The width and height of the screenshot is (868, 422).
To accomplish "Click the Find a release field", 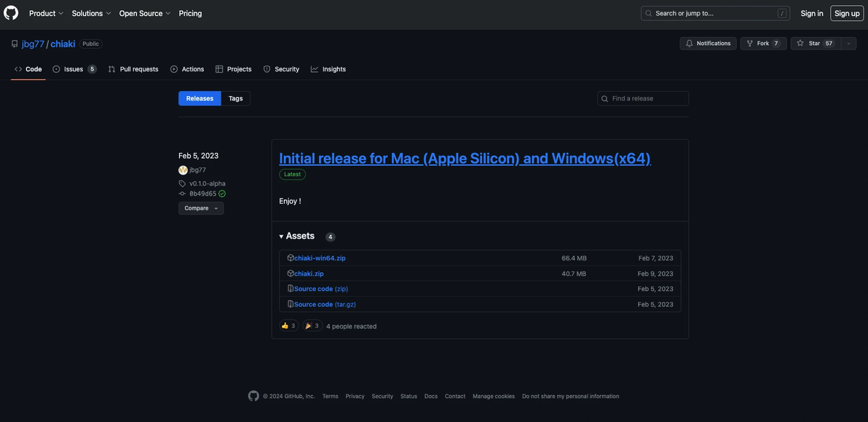I will click(x=648, y=98).
